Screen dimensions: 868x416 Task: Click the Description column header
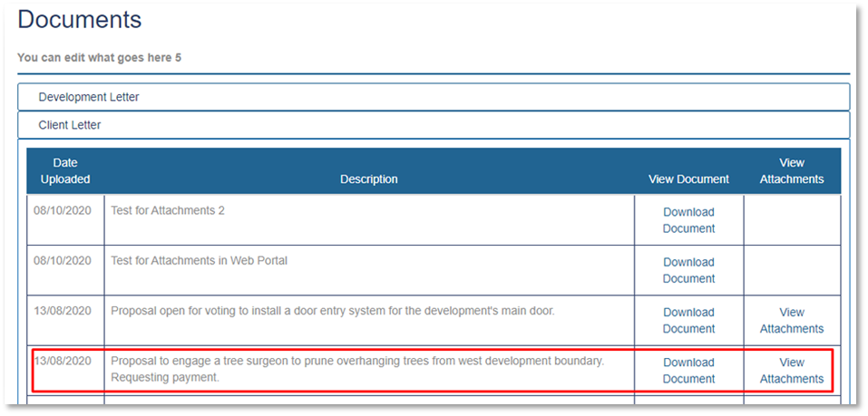[368, 179]
